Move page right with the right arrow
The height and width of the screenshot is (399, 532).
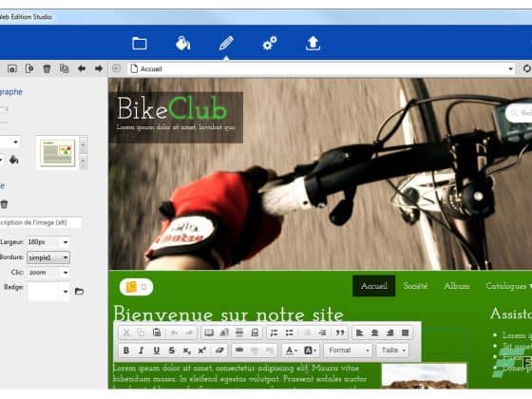99,68
